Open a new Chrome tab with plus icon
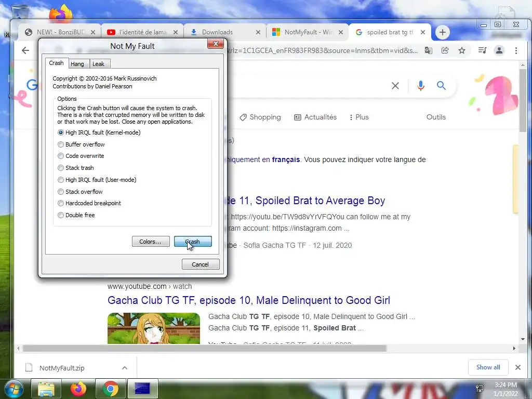This screenshot has width=532, height=399. coord(443,32)
